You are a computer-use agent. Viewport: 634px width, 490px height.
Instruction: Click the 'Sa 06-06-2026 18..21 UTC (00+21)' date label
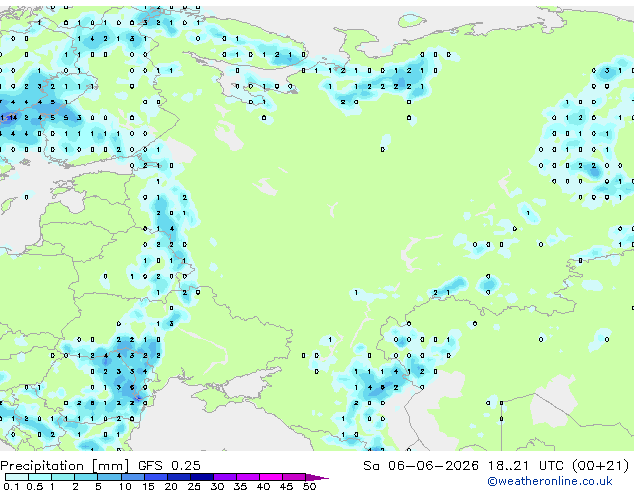496,466
